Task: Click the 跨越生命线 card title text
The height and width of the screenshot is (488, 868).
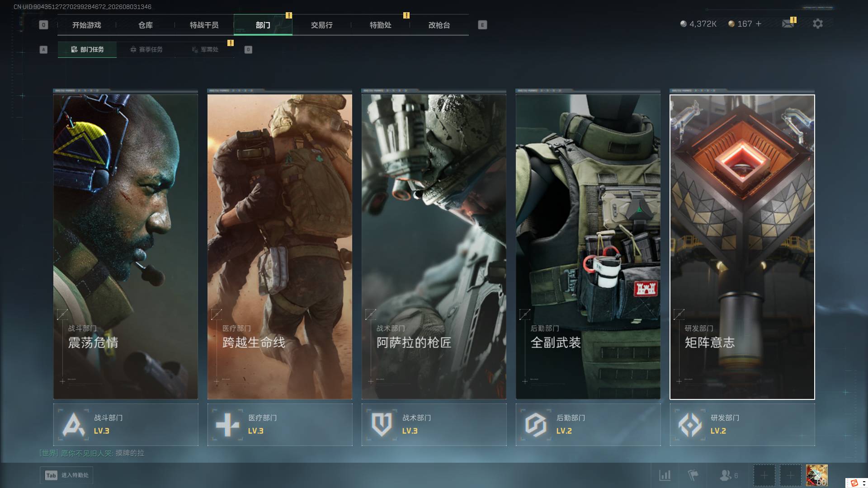Action: [254, 343]
